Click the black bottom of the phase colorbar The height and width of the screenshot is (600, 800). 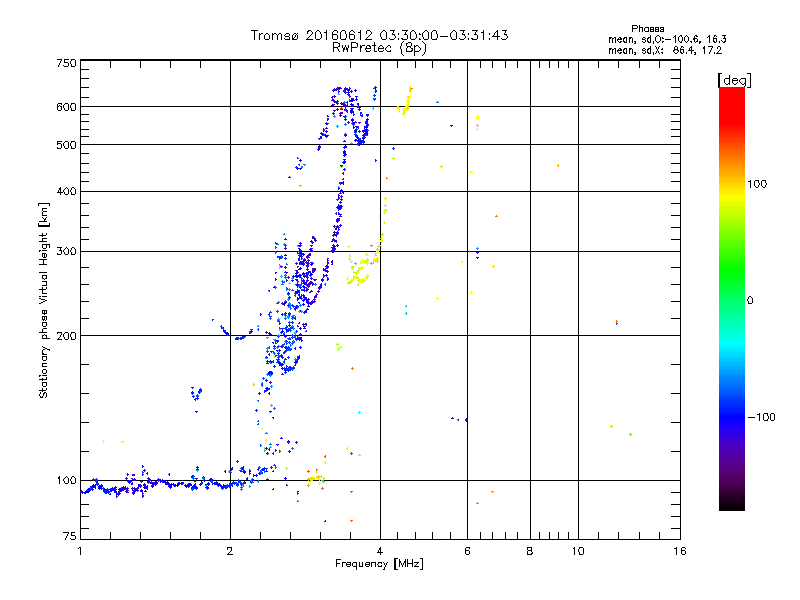[x=732, y=504]
